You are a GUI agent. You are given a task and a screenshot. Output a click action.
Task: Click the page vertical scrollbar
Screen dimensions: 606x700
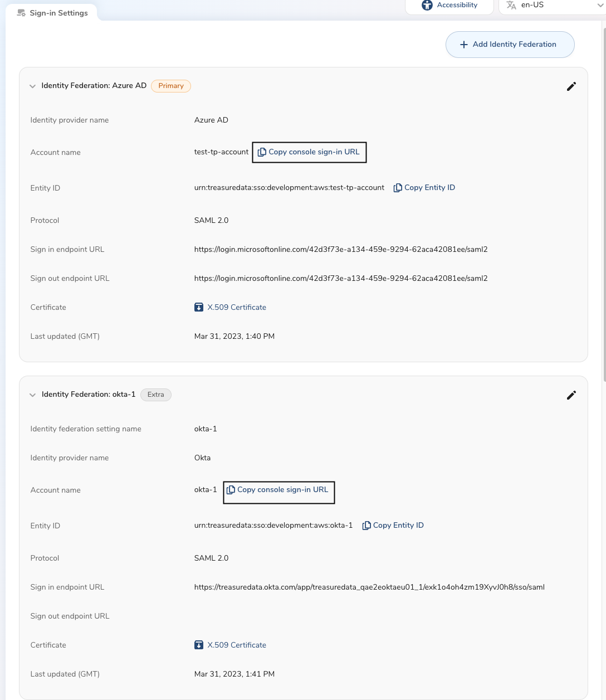(603, 201)
